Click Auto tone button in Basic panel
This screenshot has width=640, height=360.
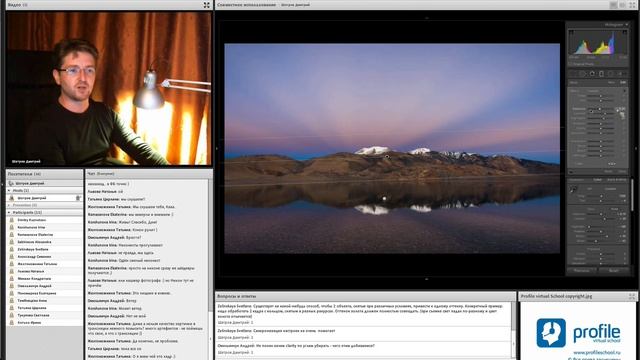pyautogui.click(x=614, y=209)
